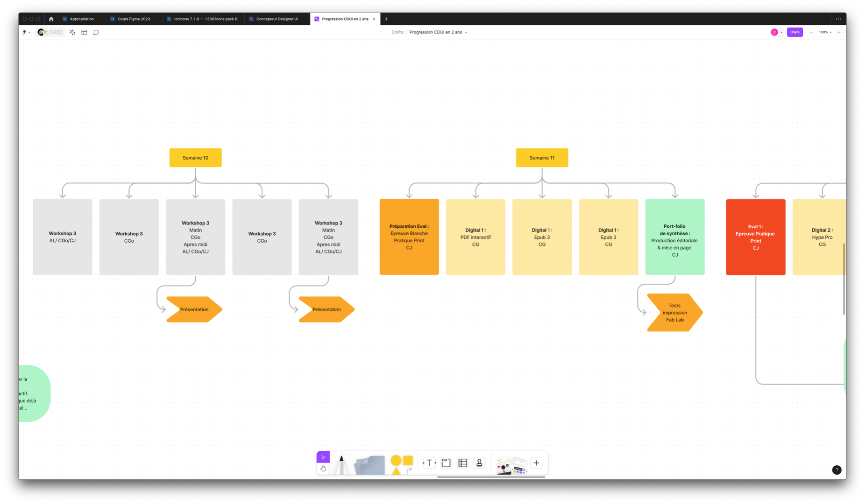Toggle the layout panel icon

tap(85, 32)
